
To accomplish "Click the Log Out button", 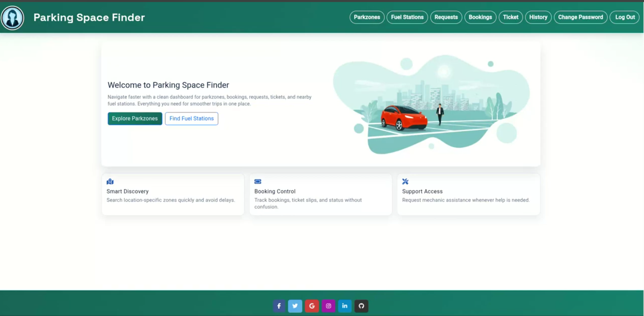I will (625, 17).
